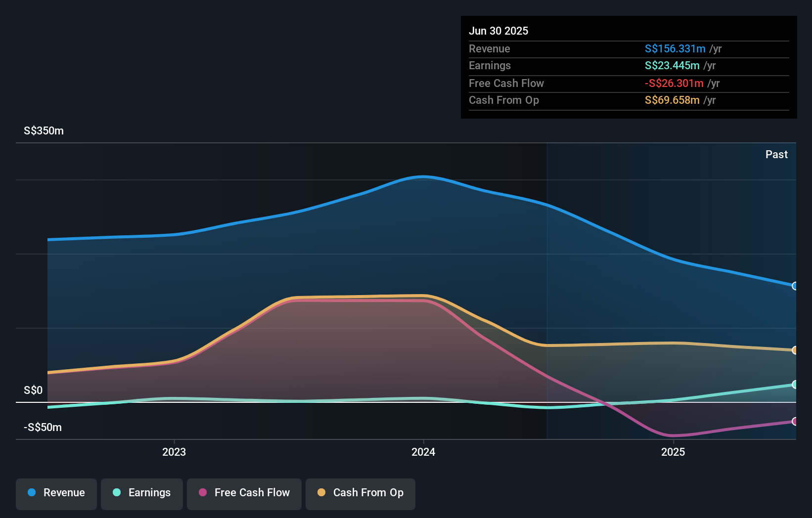Toggle the Cash From Op legend button
This screenshot has height=518, width=812.
pyautogui.click(x=361, y=493)
